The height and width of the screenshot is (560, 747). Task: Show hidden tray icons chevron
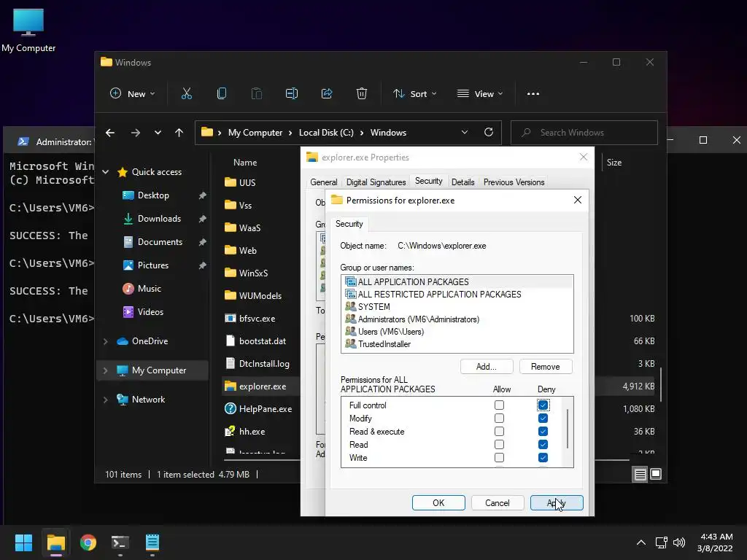point(641,542)
